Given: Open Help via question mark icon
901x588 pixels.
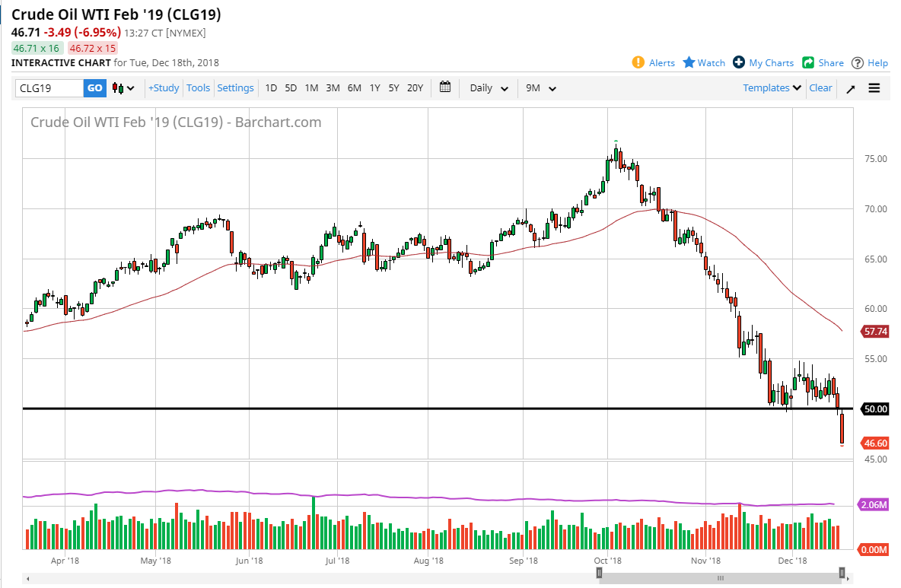Looking at the screenshot, I should coord(858,62).
